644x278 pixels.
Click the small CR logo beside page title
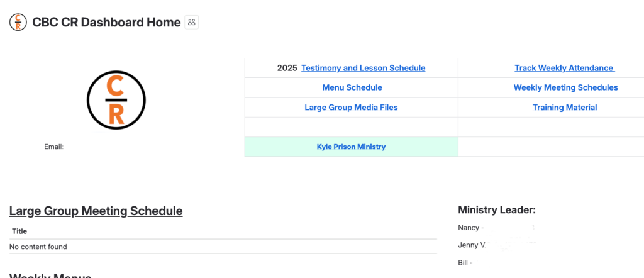coord(18,22)
